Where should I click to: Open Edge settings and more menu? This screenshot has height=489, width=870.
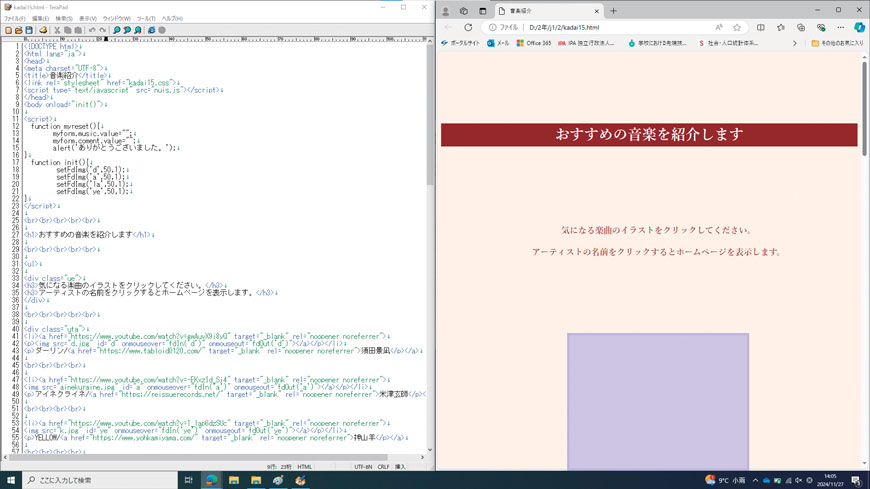pyautogui.click(x=841, y=28)
